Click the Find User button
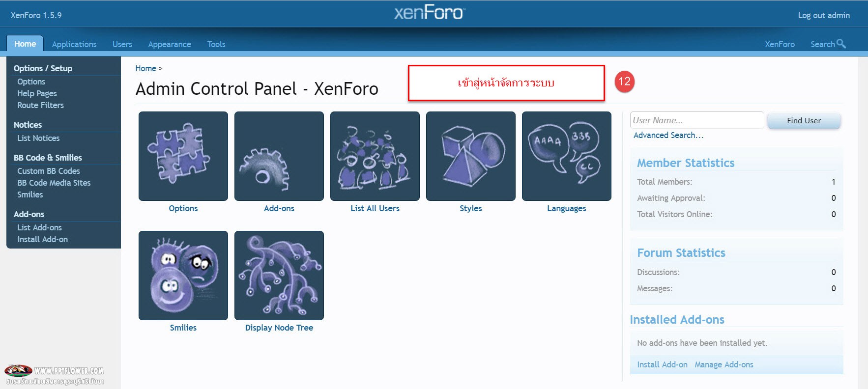The image size is (868, 389). (x=804, y=120)
